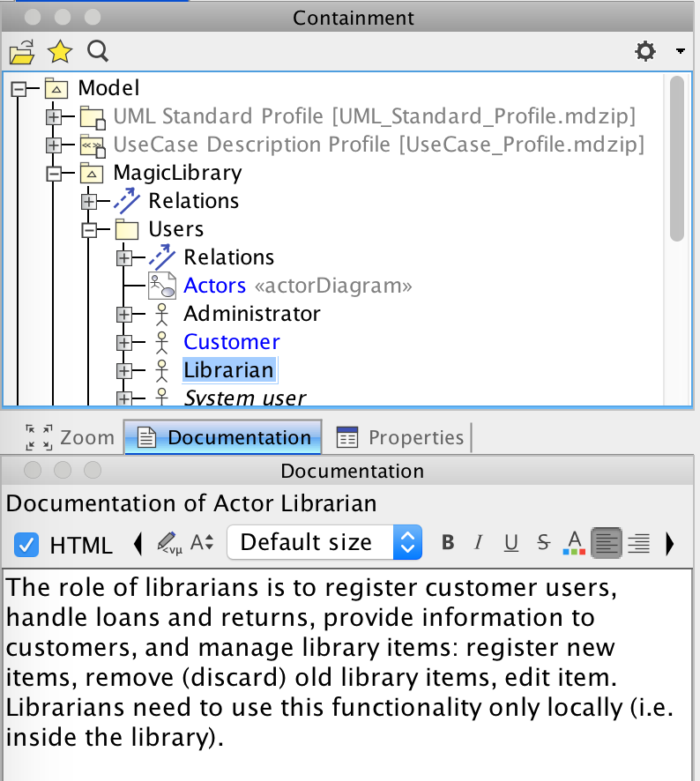Click the magnifying glass search icon
The image size is (700, 781).
[98, 52]
